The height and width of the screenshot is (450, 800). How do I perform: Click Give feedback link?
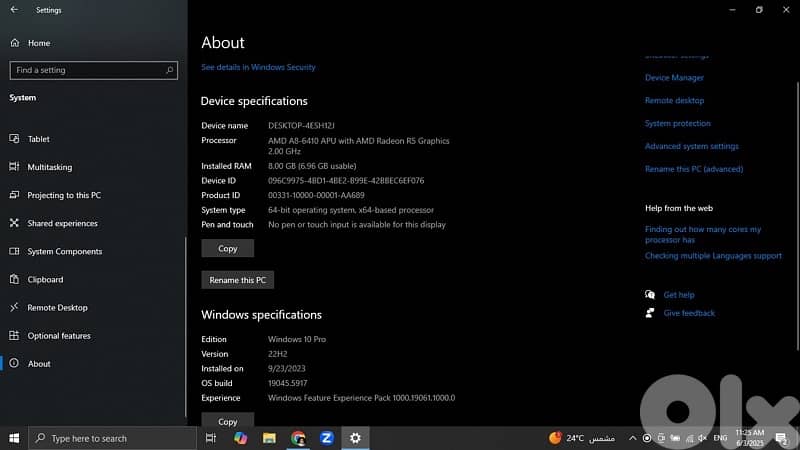(689, 313)
